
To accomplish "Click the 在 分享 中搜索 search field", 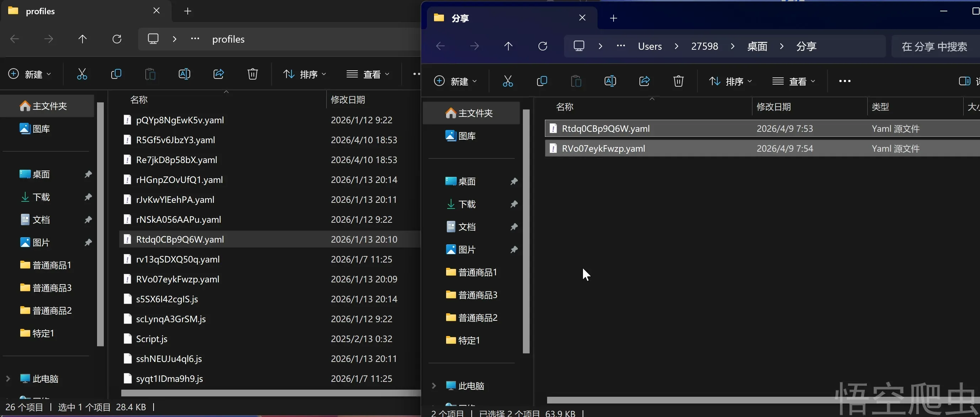I will point(934,47).
